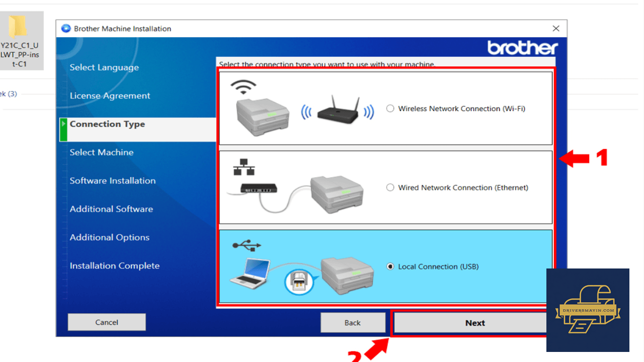Click the Installation Complete step in the sidebar
Viewport: 644px width, 362px height.
(115, 265)
